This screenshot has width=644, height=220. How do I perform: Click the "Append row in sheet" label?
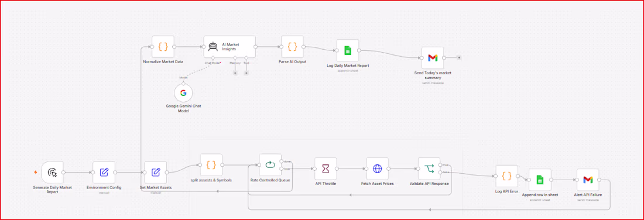pyautogui.click(x=540, y=195)
